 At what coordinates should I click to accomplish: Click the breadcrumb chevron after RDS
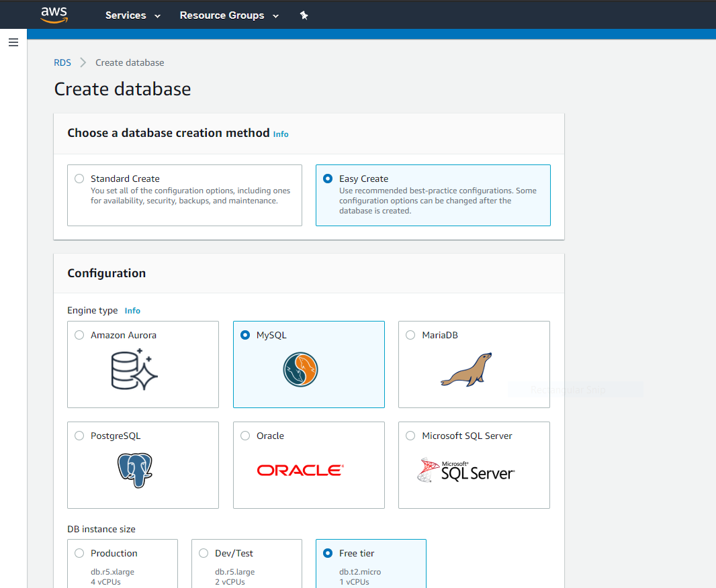pos(83,62)
